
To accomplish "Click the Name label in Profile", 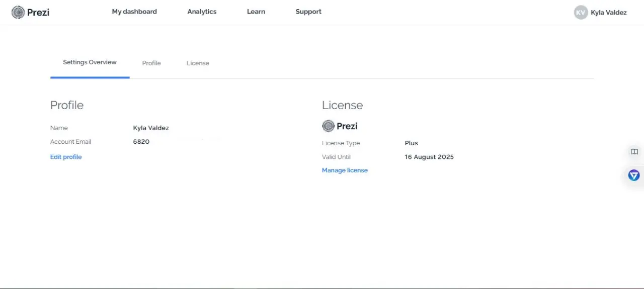I will click(x=59, y=128).
